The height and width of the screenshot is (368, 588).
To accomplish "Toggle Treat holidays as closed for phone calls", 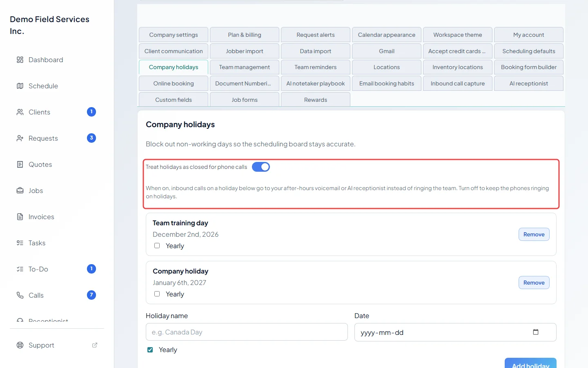I will click(x=261, y=167).
